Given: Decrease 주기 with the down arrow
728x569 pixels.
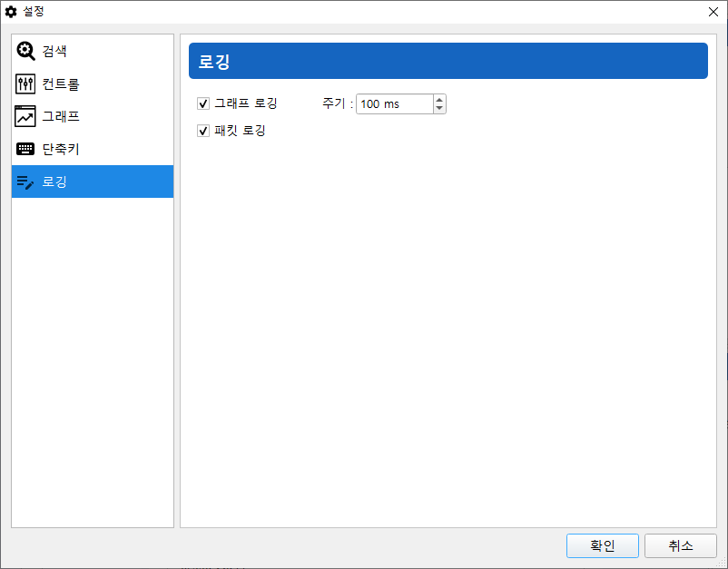Looking at the screenshot, I should coord(439,109).
